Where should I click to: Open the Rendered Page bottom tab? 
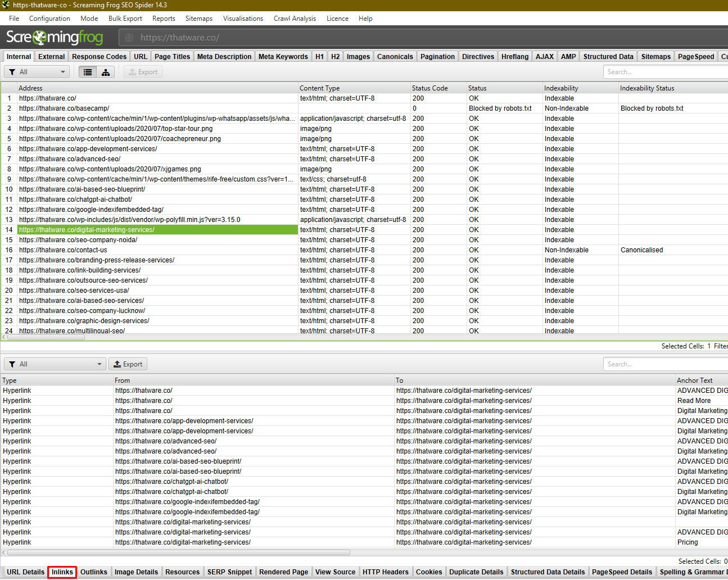tap(284, 572)
